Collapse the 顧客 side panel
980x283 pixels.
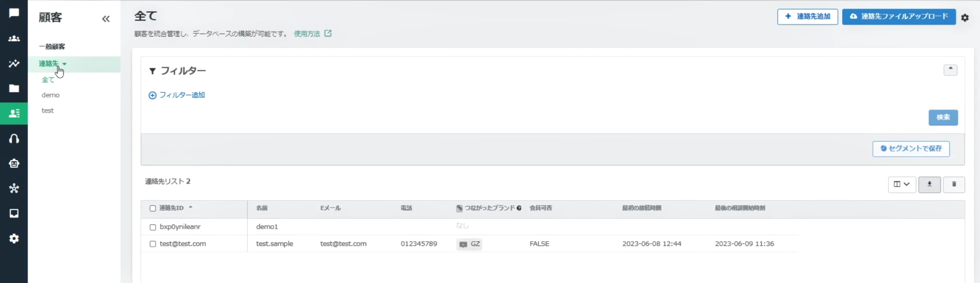[x=106, y=19]
